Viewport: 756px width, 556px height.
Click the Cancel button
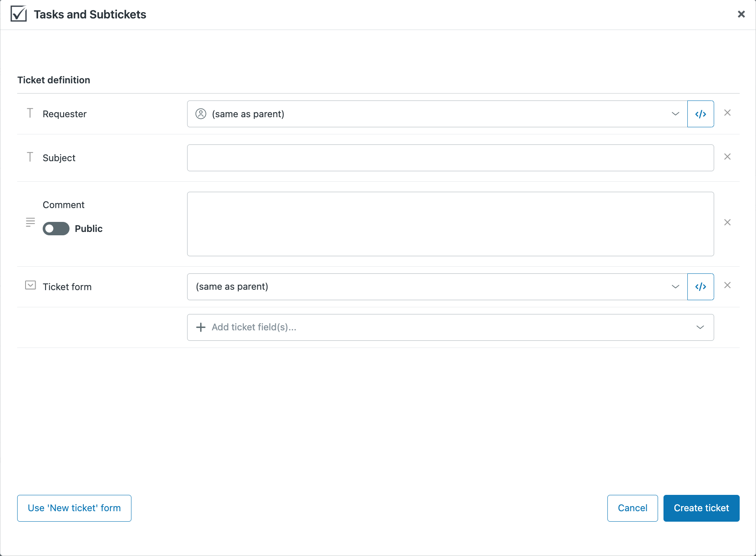[x=633, y=508]
